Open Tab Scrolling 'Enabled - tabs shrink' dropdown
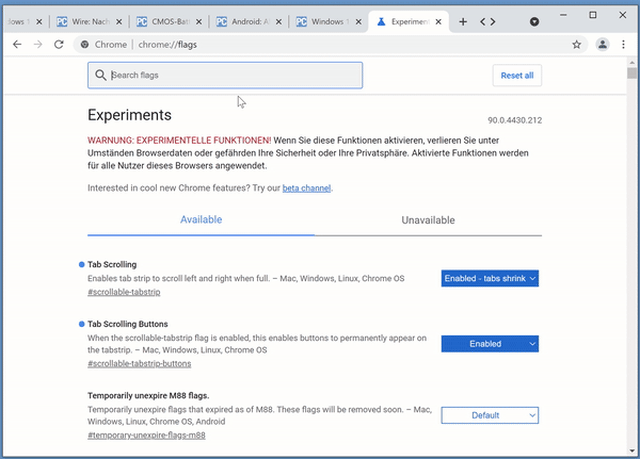This screenshot has height=459, width=640. click(490, 278)
